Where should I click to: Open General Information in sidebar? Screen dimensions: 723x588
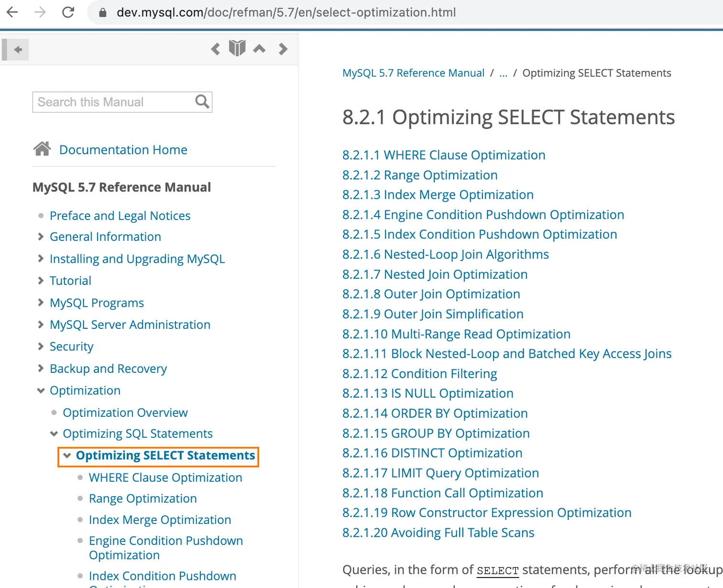click(x=105, y=237)
